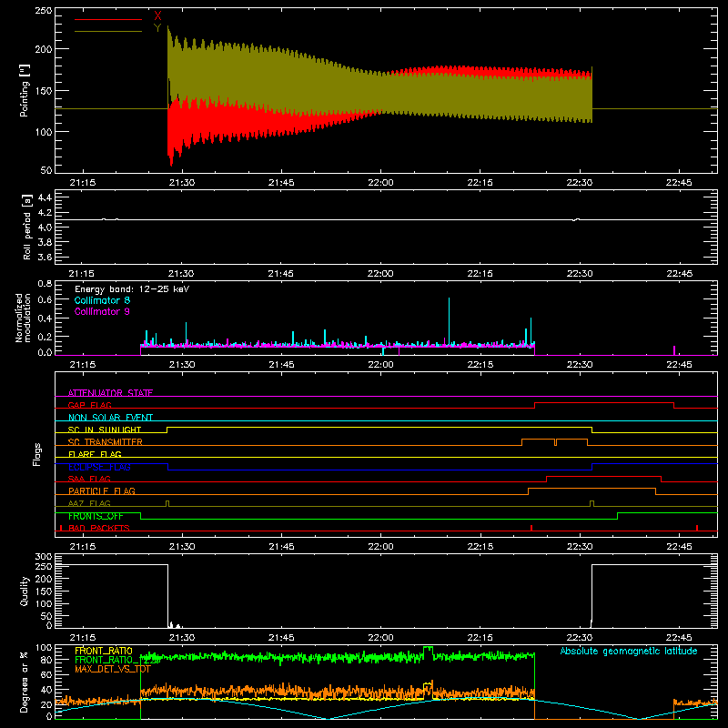The height and width of the screenshot is (728, 728).
Task: Click the raised GAP_FLAG step segment
Action: 604,403
